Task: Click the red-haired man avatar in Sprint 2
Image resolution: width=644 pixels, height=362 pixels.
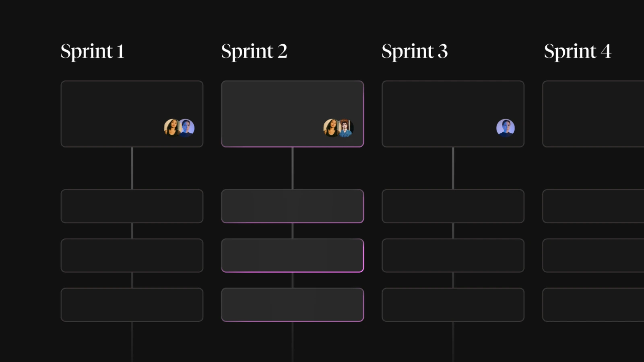Action: pyautogui.click(x=346, y=128)
